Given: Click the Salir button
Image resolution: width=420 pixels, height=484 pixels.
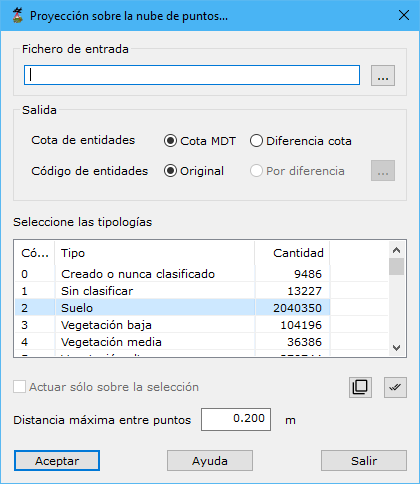Looking at the screenshot, I should (364, 461).
